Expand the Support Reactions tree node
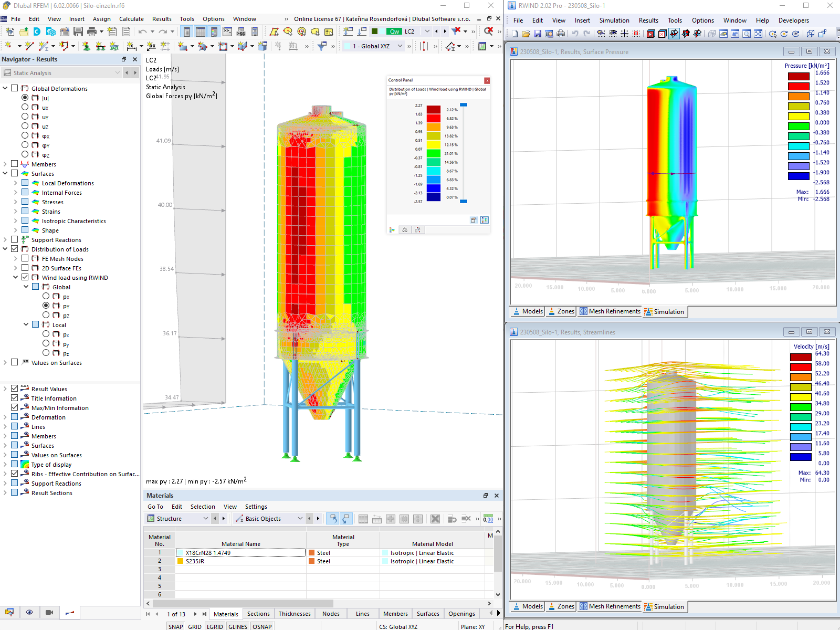The height and width of the screenshot is (630, 840). [x=5, y=239]
